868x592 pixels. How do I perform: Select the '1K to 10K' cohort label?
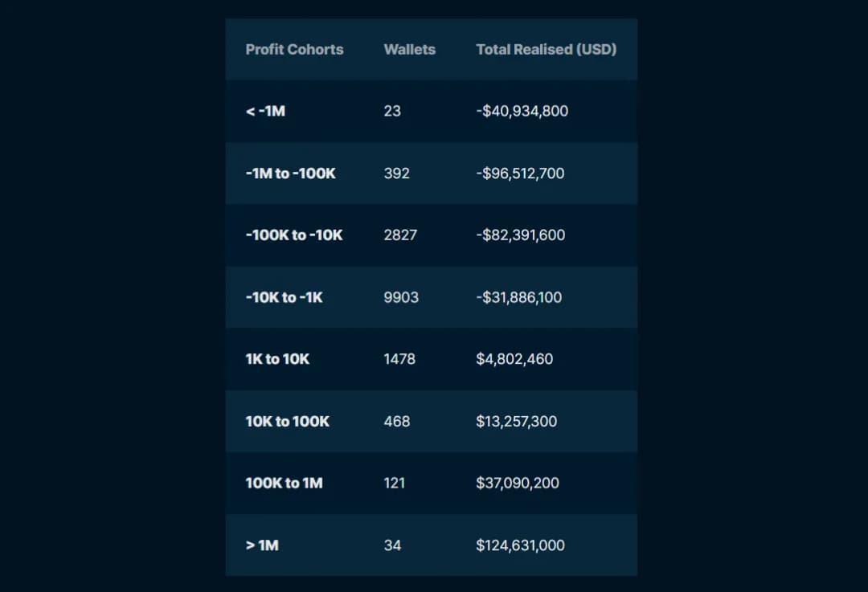[x=277, y=359]
